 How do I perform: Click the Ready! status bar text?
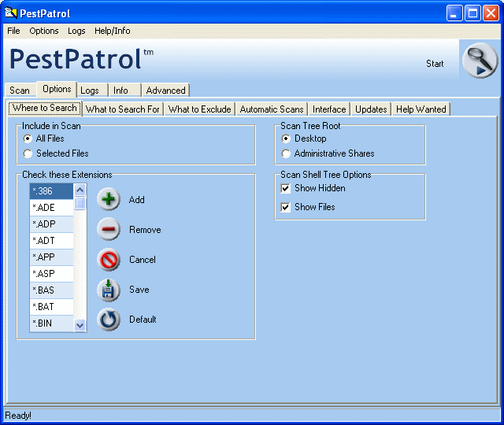(x=18, y=416)
